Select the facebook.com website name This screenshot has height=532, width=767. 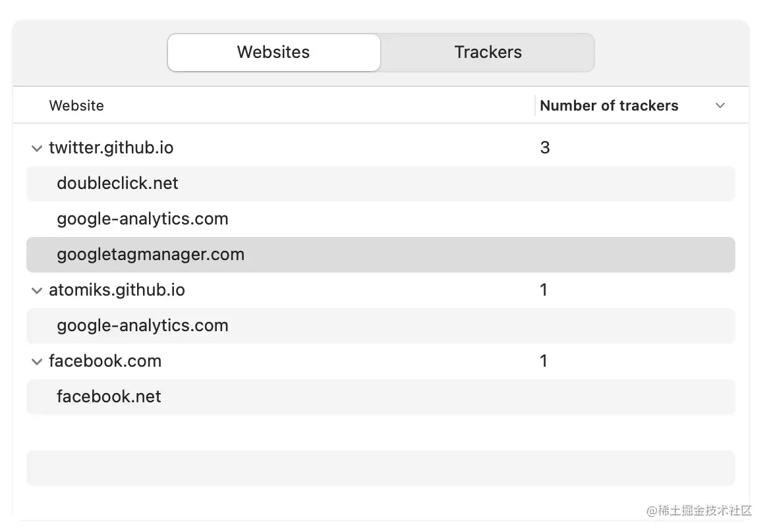(x=105, y=361)
